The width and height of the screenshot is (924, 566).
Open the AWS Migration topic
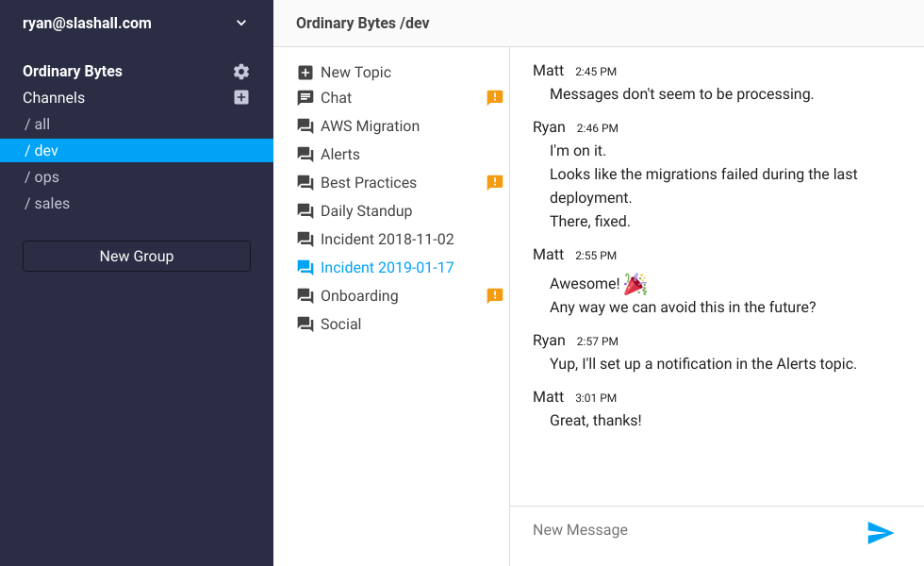(370, 126)
